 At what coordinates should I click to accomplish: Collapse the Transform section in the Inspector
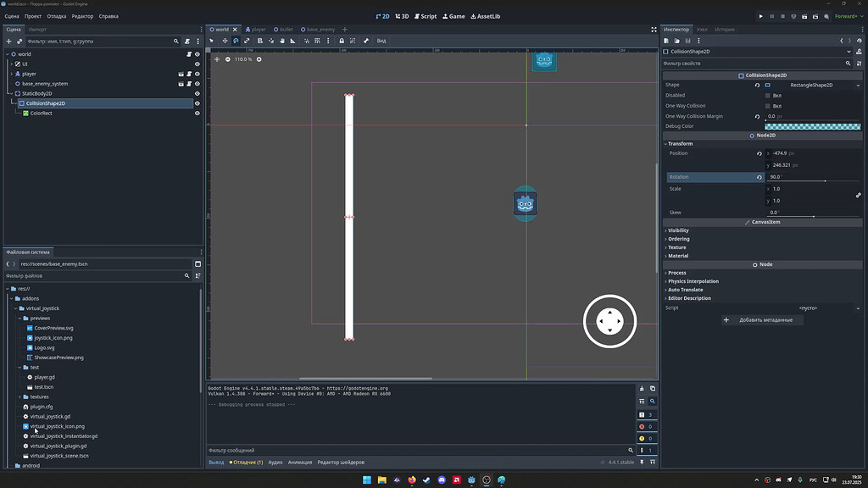[678, 143]
